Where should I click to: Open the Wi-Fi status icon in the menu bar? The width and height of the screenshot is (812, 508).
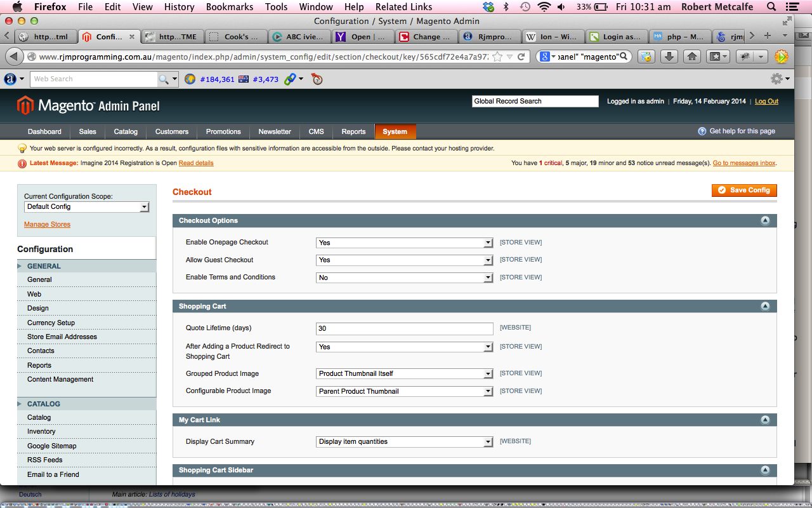point(544,7)
